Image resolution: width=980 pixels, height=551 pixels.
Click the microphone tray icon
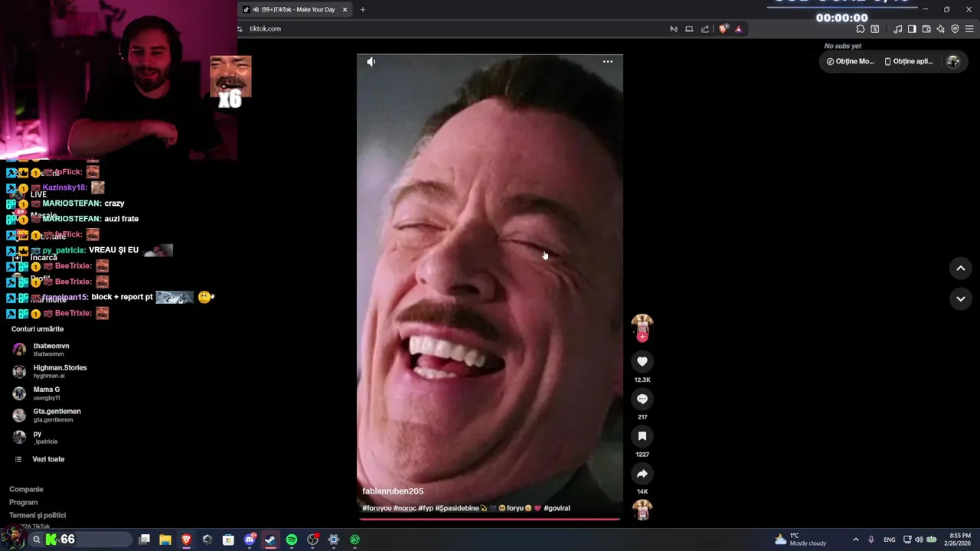(871, 540)
